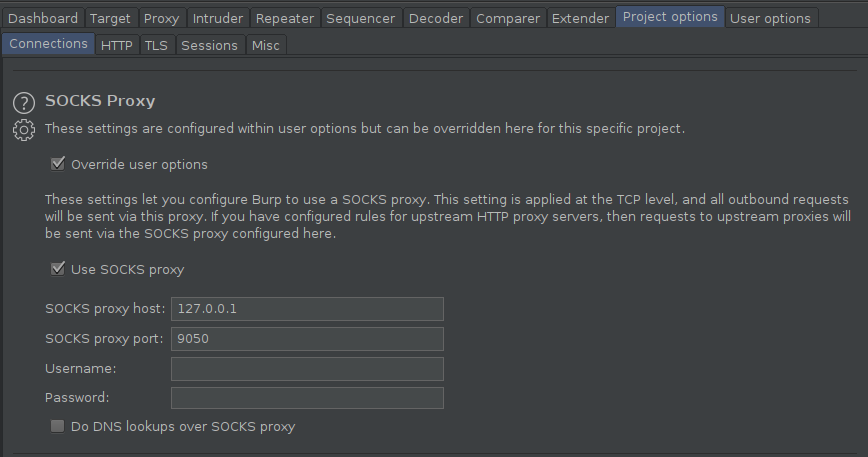Click the 'Username:' label
Image resolution: width=868 pixels, height=457 pixels.
click(x=80, y=368)
